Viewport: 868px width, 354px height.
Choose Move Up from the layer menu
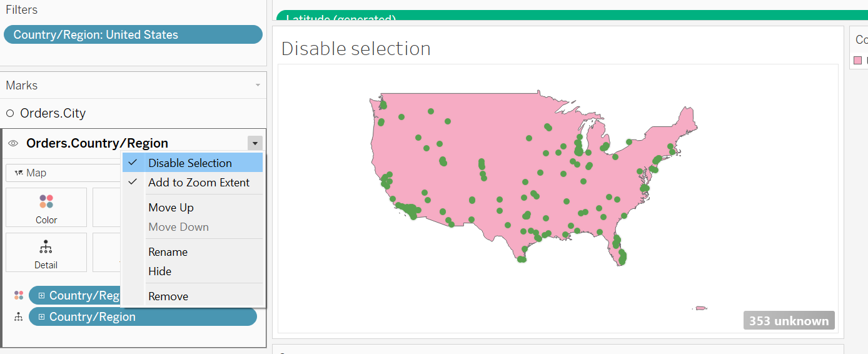(171, 208)
